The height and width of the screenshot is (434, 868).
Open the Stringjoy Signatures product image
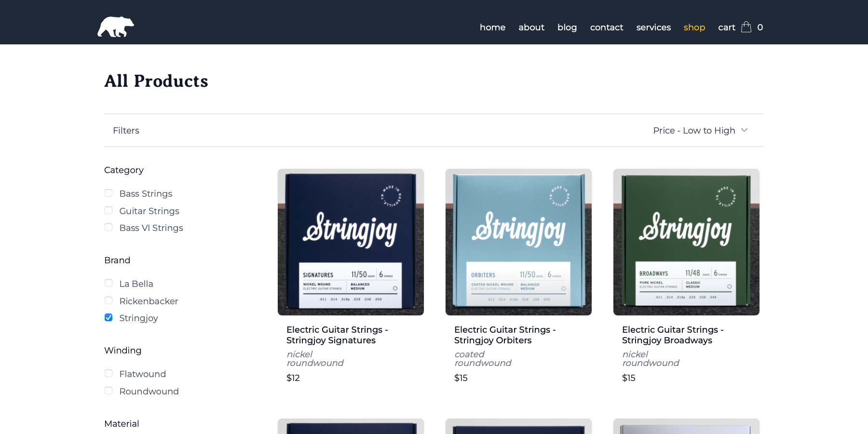click(x=351, y=242)
